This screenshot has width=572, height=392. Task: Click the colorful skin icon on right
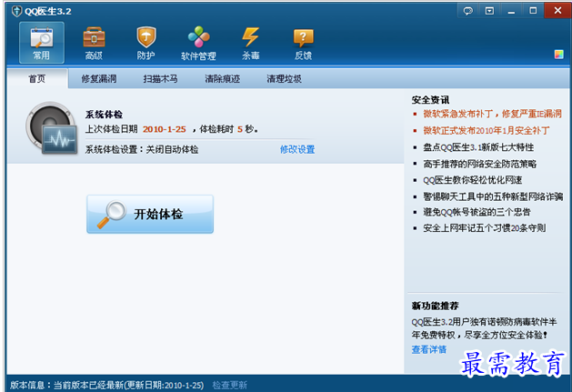click(x=558, y=55)
